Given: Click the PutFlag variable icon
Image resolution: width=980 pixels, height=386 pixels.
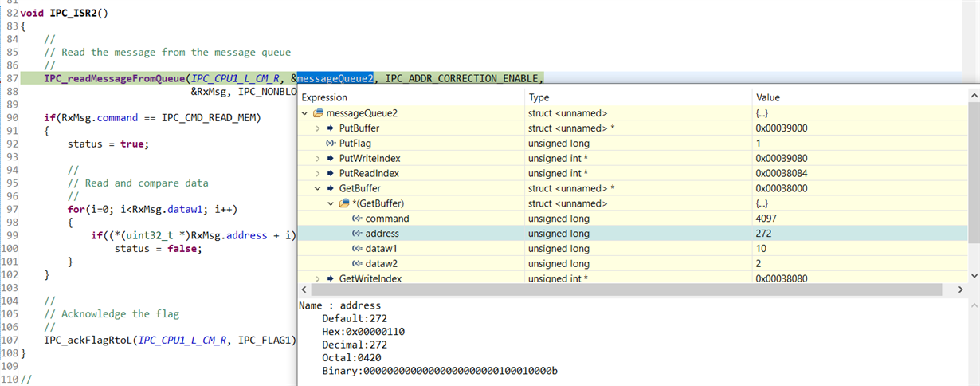Looking at the screenshot, I should (x=331, y=144).
